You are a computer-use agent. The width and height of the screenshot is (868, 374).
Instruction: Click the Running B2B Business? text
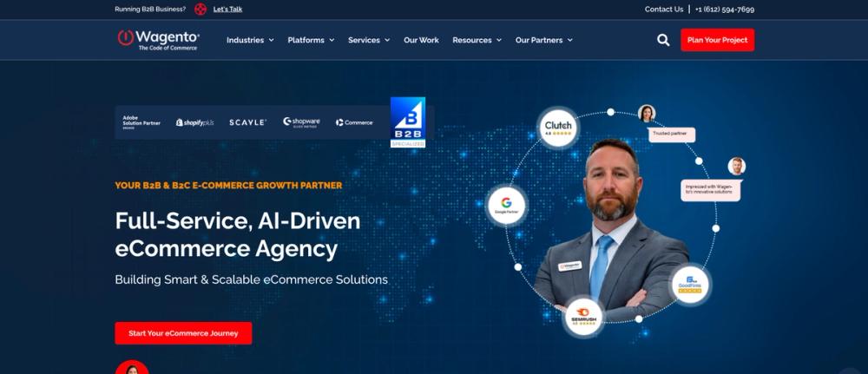point(150,9)
